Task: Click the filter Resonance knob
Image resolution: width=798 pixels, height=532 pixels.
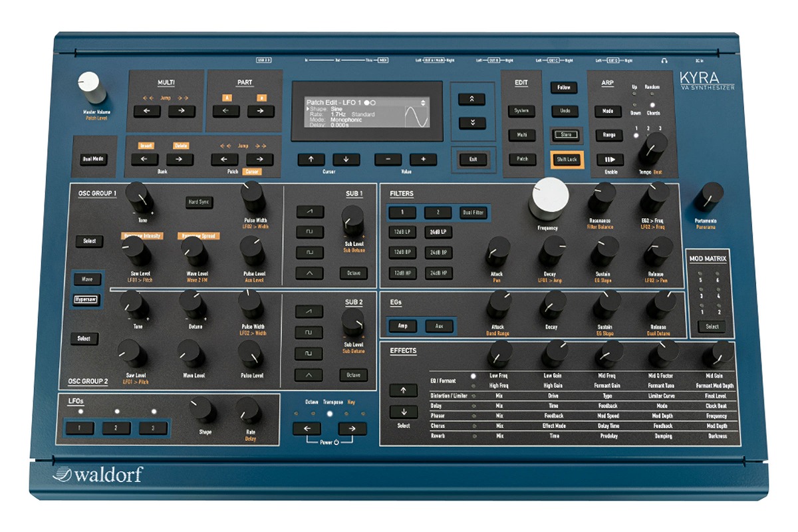Action: [602, 197]
